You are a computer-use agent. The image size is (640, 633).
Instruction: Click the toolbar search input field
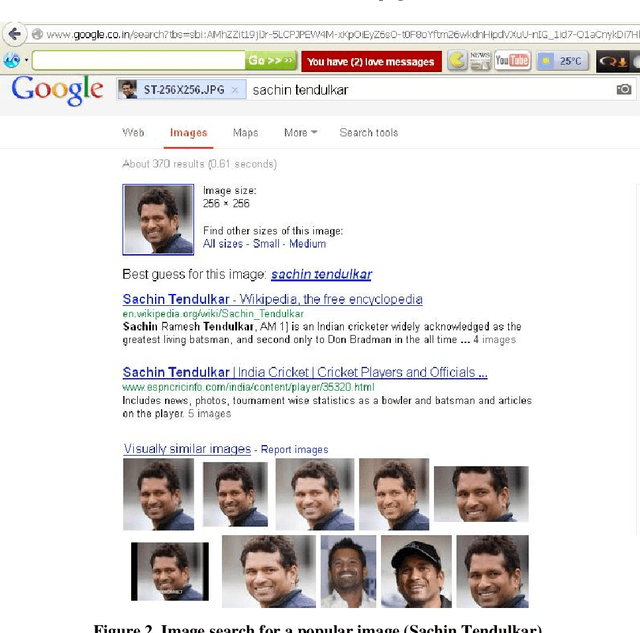138,61
